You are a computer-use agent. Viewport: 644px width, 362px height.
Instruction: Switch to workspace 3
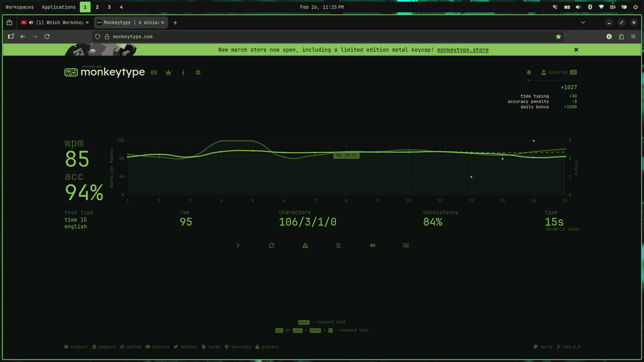pyautogui.click(x=109, y=7)
